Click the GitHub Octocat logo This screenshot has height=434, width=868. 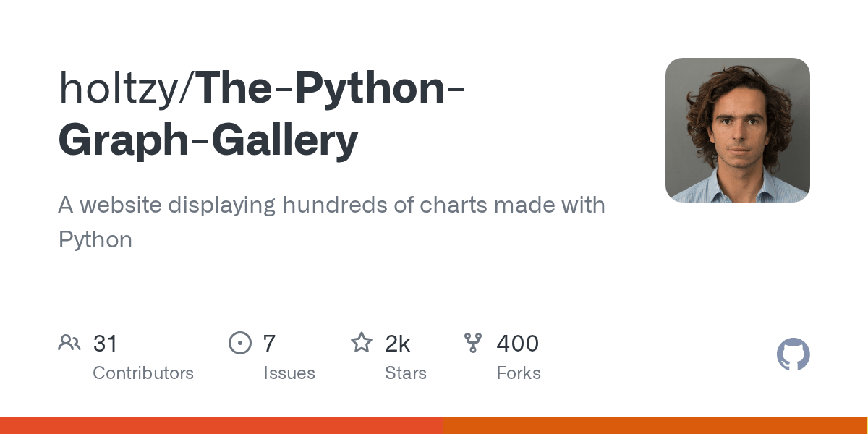click(793, 354)
